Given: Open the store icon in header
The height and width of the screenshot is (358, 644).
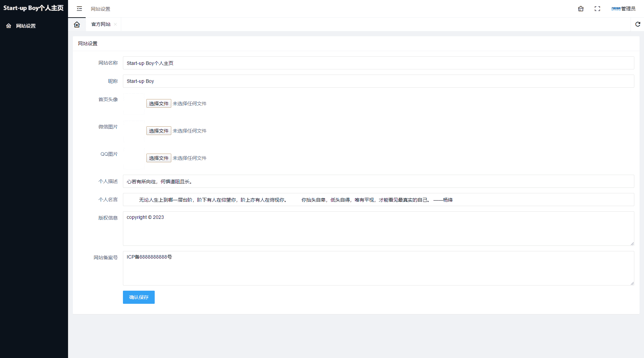Looking at the screenshot, I should tap(580, 9).
